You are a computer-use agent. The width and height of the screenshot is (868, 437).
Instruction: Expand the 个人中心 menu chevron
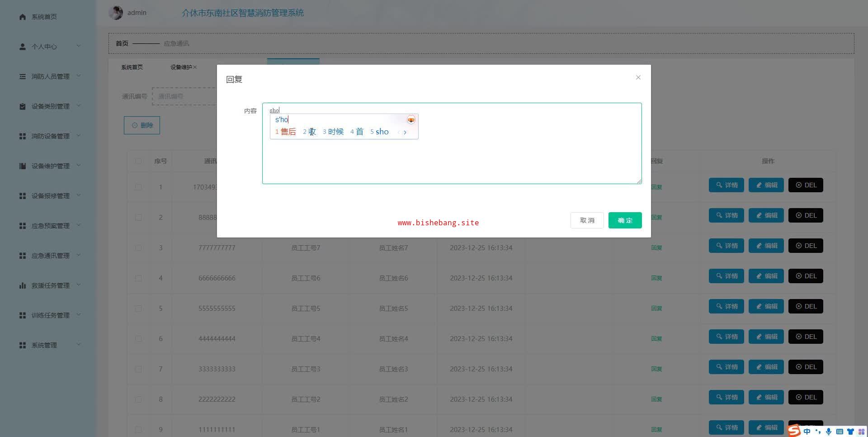click(x=79, y=46)
